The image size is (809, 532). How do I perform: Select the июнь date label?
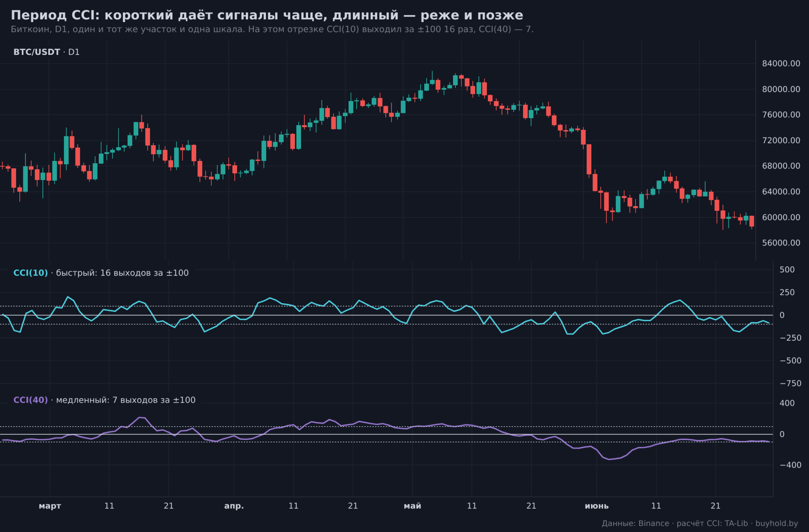pos(596,506)
